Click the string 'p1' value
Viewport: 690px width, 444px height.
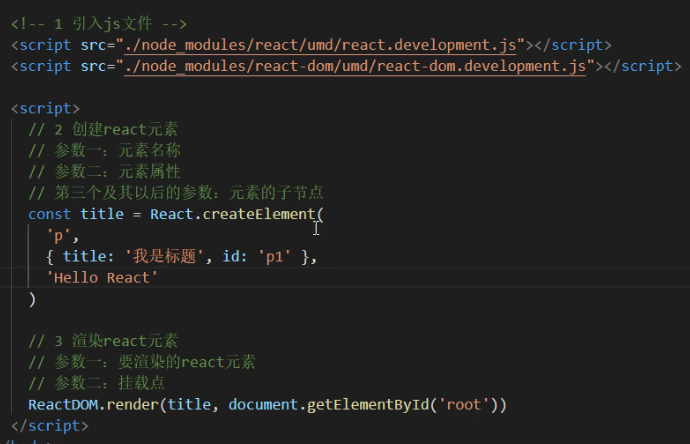274,257
